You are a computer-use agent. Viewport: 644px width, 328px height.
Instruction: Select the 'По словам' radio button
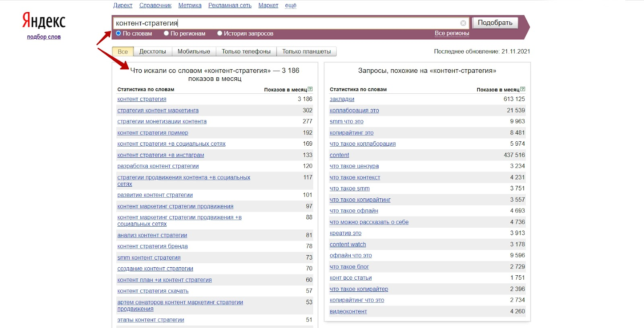click(x=118, y=33)
